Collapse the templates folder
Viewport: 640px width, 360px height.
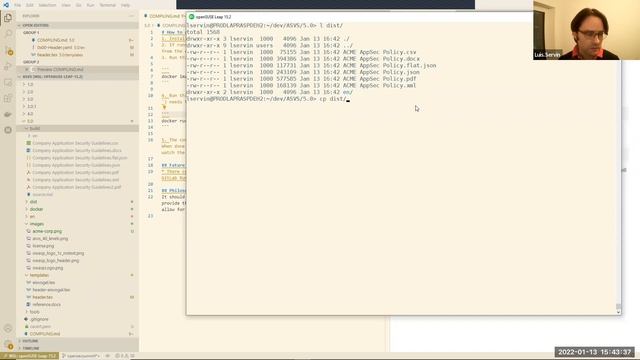[78, 275]
